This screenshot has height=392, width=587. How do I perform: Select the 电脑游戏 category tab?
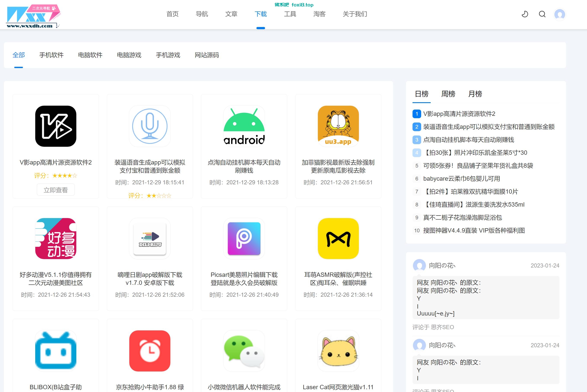coord(129,55)
